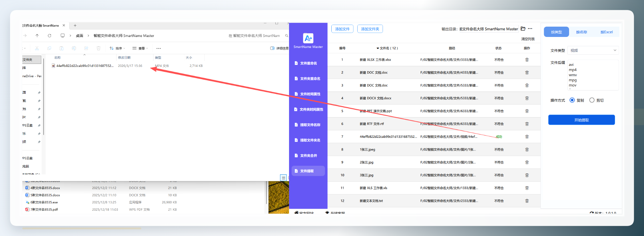Open output directory folder icon

(x=523, y=29)
